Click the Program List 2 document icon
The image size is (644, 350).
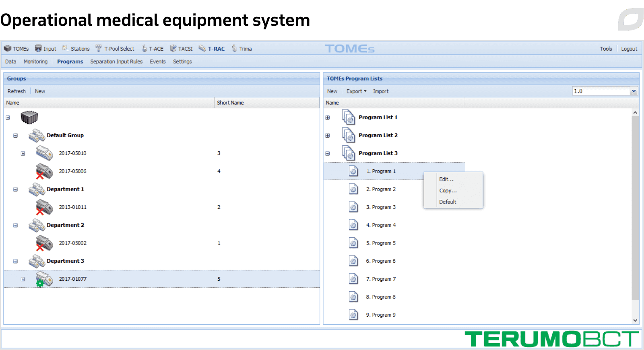[x=349, y=135]
